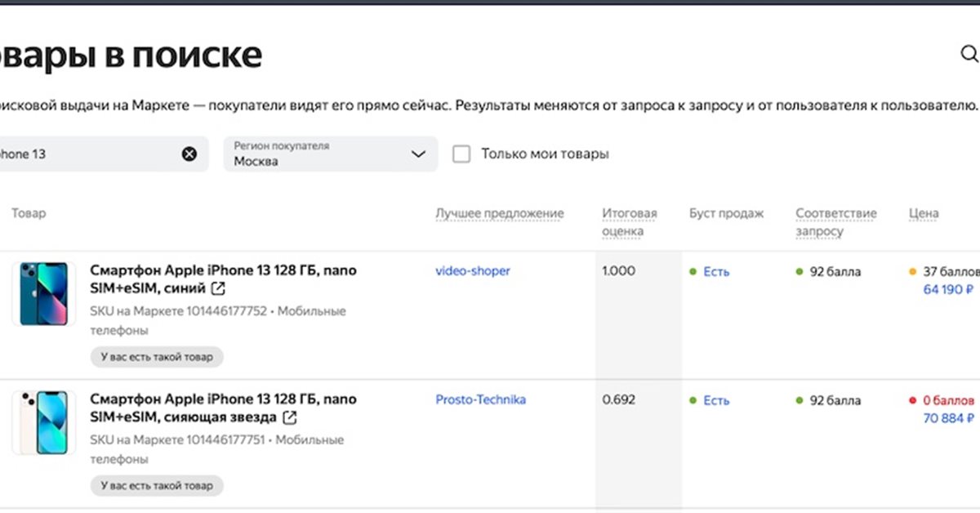Screen dimensions: 980x513
Task: Open external link icon for starlight iPhone 13
Action: (x=289, y=418)
